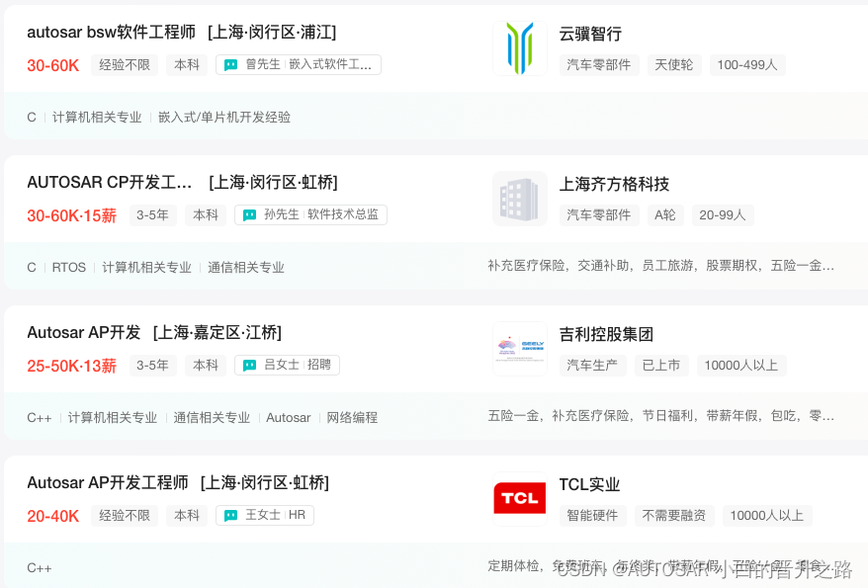
Task: Click the TCL red company logo
Action: (x=520, y=498)
